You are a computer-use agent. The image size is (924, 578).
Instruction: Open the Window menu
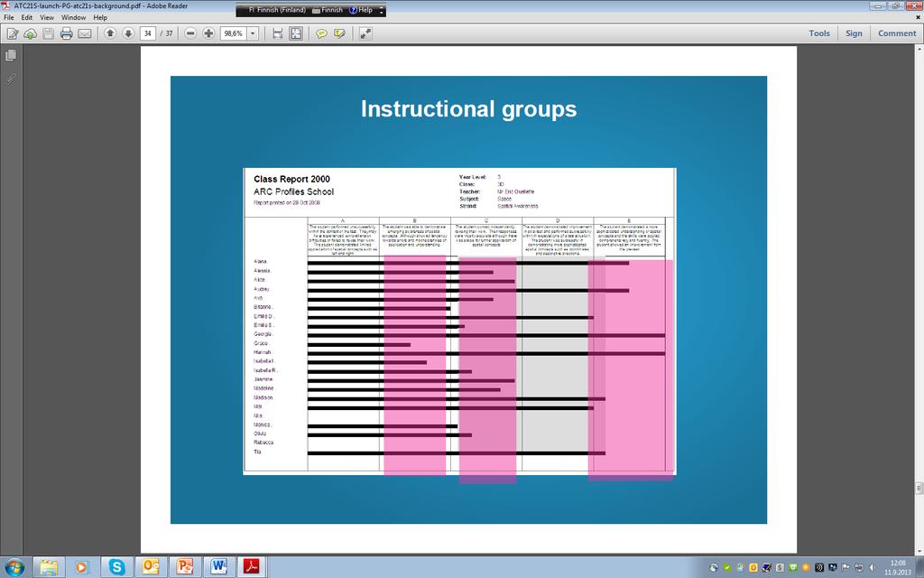pos(74,18)
